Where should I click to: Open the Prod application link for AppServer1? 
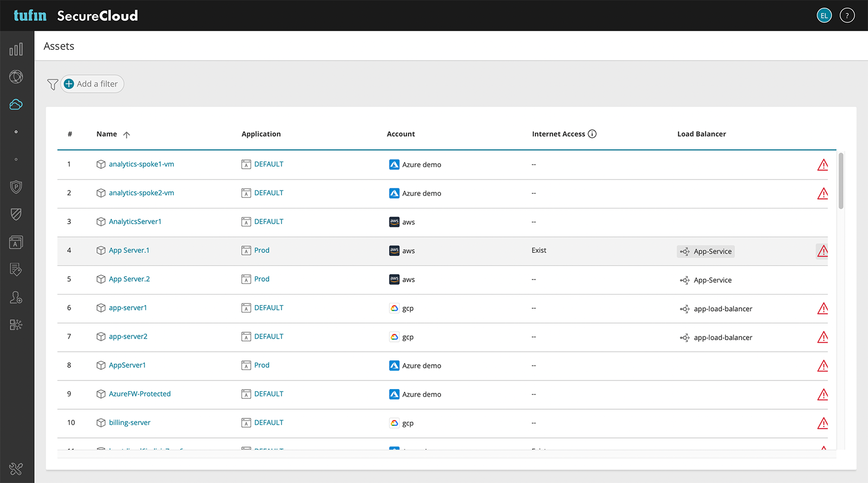click(x=261, y=365)
